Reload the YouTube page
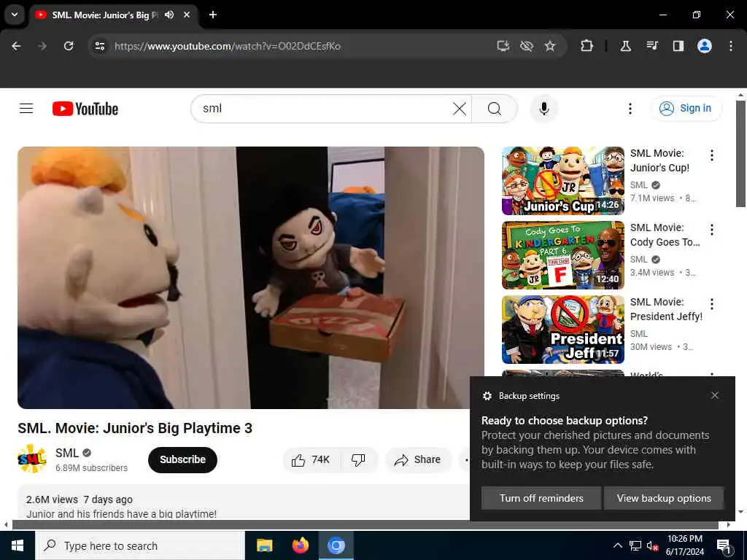Screen dimensions: 747x560 [69, 46]
